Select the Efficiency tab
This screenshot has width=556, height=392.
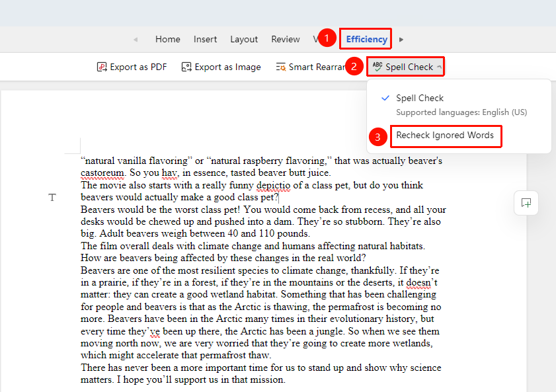(366, 40)
